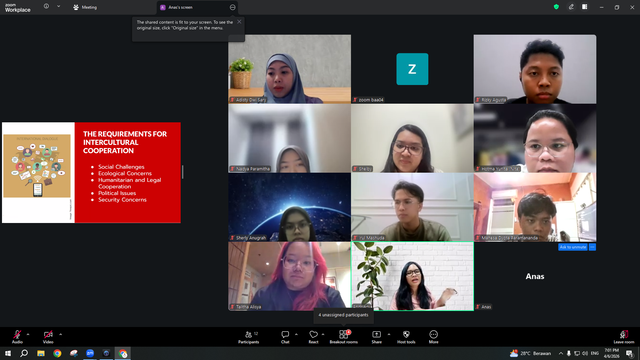The image size is (640, 360).
Task: Select zoom baa04 participant tile
Action: pos(412,69)
